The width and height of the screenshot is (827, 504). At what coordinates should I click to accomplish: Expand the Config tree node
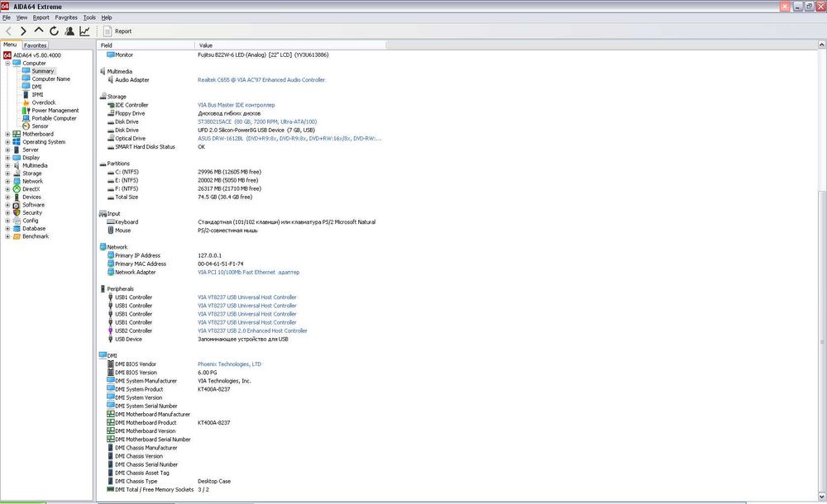tap(7, 221)
